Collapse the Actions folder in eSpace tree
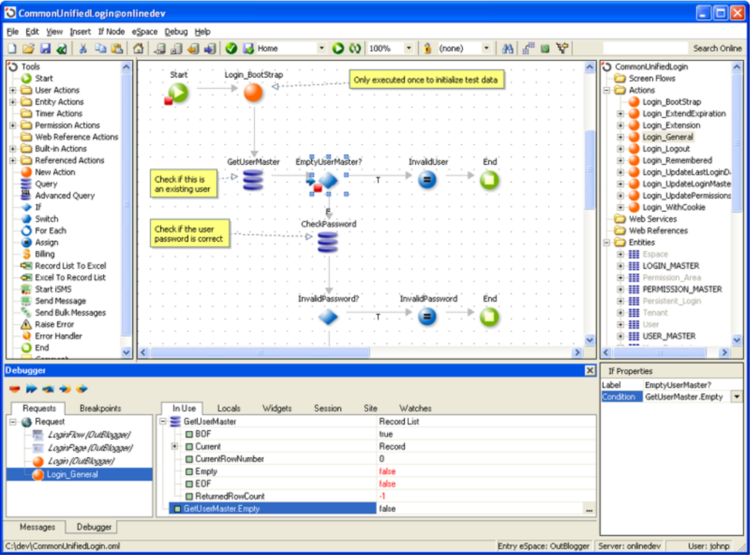The height and width of the screenshot is (555, 750). (607, 90)
